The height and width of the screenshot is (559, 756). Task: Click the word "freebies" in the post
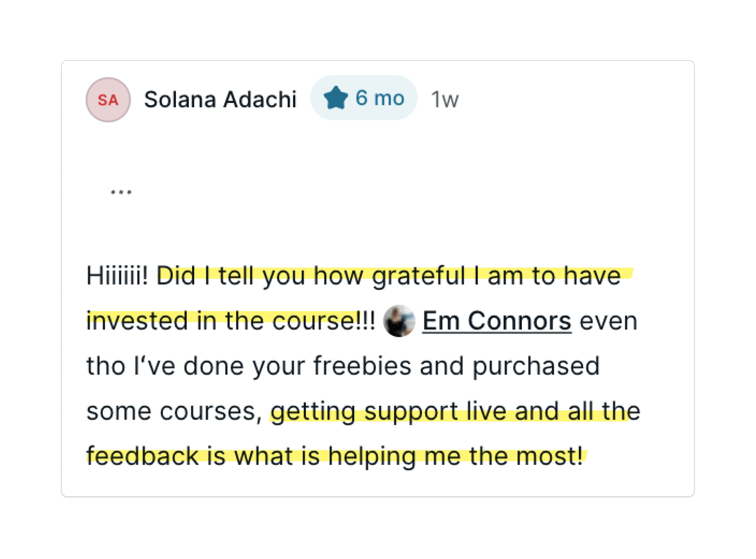tap(362, 366)
